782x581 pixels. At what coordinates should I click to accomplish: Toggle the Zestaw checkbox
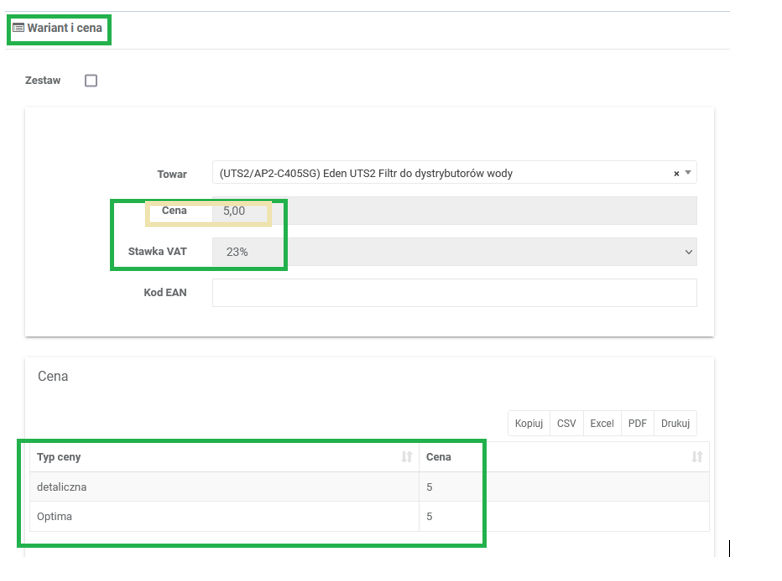tap(91, 81)
